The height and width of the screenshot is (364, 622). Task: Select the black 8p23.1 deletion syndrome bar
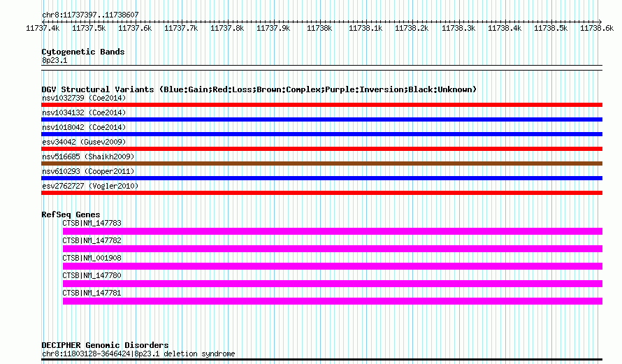(321, 360)
